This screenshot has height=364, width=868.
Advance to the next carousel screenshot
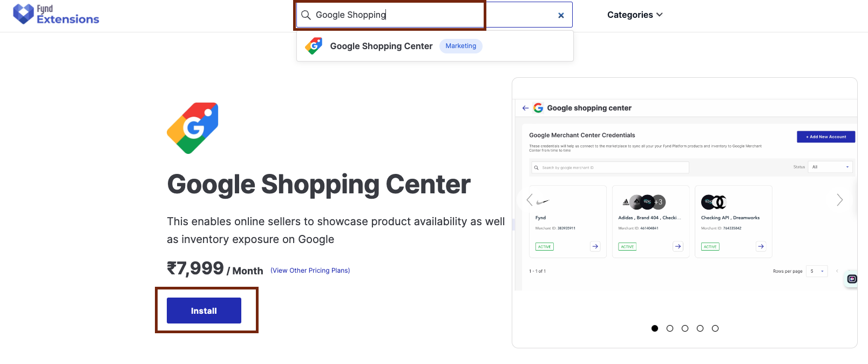click(x=839, y=200)
